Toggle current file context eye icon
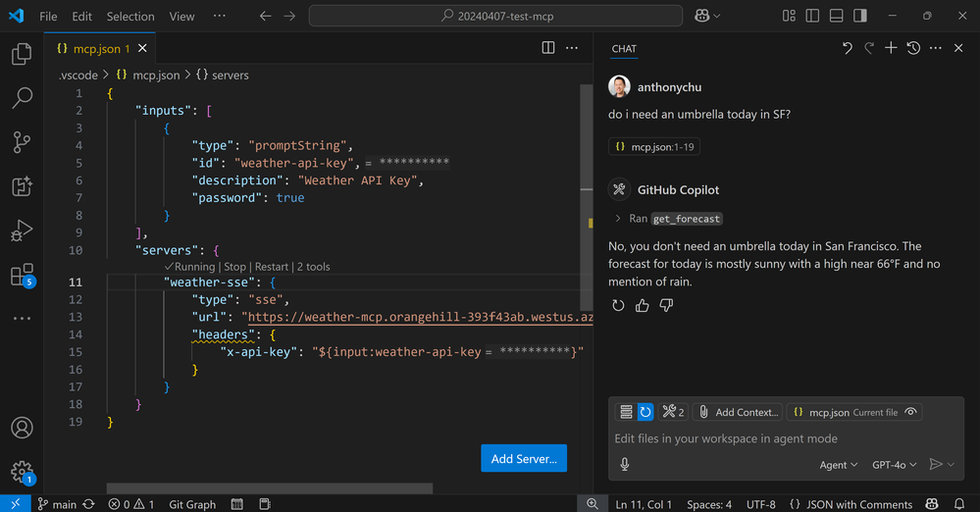The height and width of the screenshot is (512, 980). tap(910, 412)
